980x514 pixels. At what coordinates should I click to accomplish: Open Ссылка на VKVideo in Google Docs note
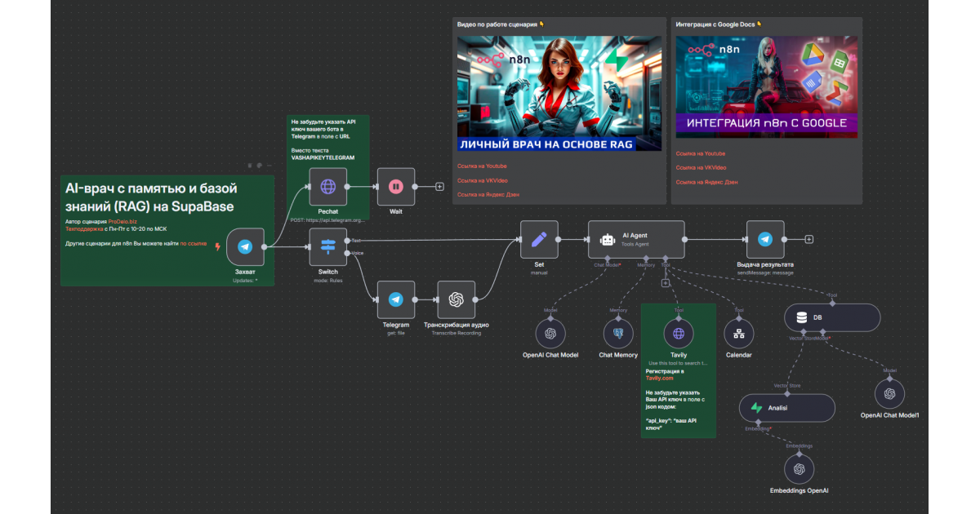click(x=701, y=167)
